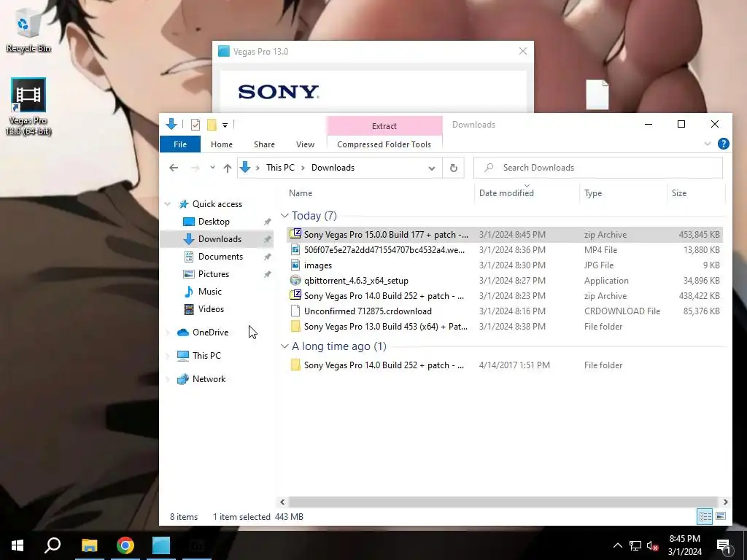Switch to Large icons view layout
This screenshot has height=560, width=747.
pos(721,517)
